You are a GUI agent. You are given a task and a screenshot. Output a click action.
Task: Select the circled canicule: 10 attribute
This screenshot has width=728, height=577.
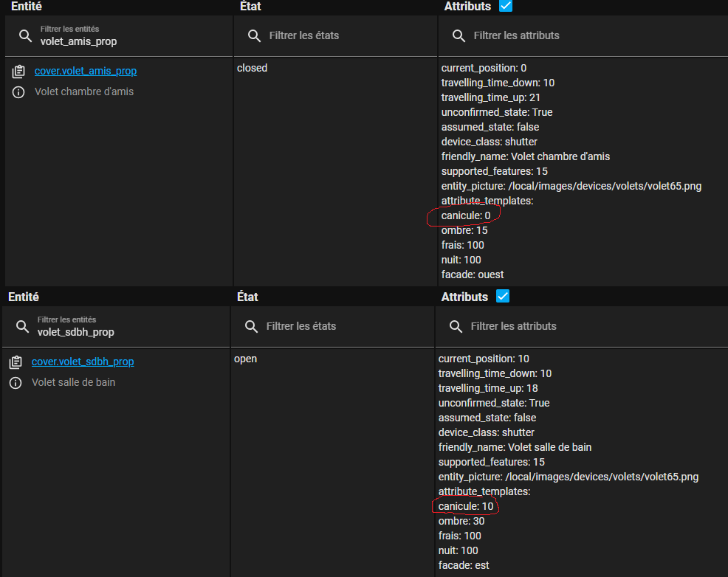click(x=466, y=506)
